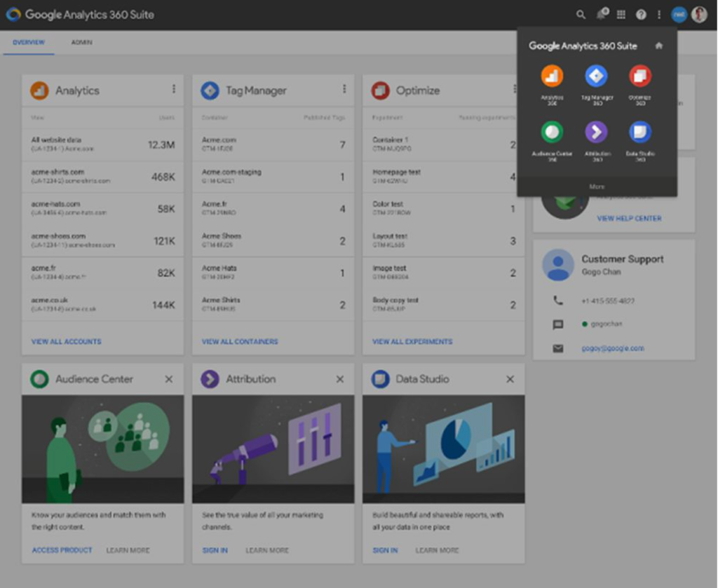Viewport: 718px width, 588px height.
Task: Select the acme-hats.com view row
Action: coord(102,209)
